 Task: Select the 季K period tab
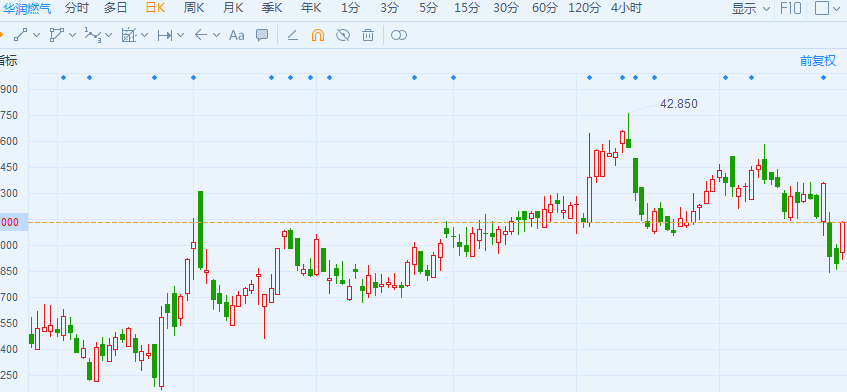(x=272, y=8)
